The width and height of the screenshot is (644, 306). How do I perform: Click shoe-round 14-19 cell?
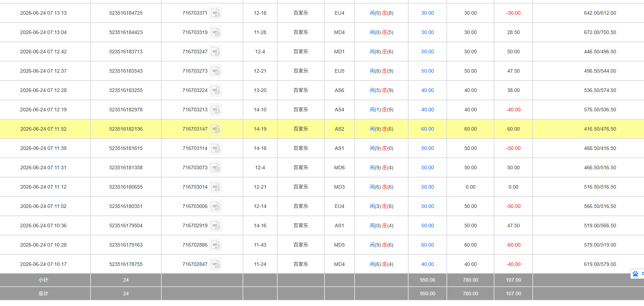[x=260, y=129]
